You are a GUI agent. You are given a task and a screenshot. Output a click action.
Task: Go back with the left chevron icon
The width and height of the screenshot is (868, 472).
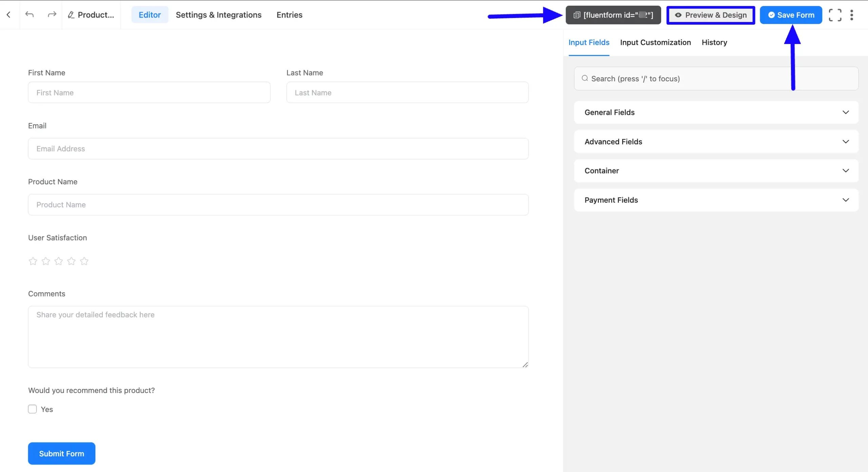(9, 15)
